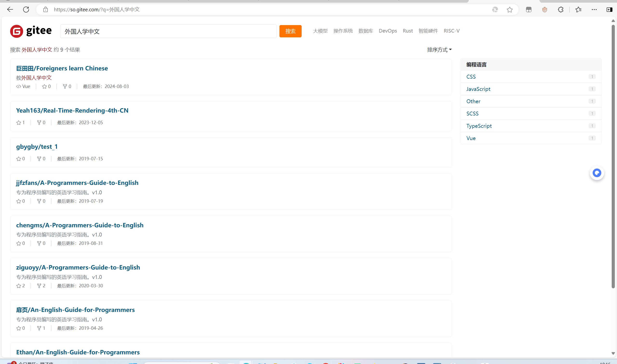This screenshot has width=617, height=364.
Task: Open the favorites list icon
Action: (x=578, y=10)
